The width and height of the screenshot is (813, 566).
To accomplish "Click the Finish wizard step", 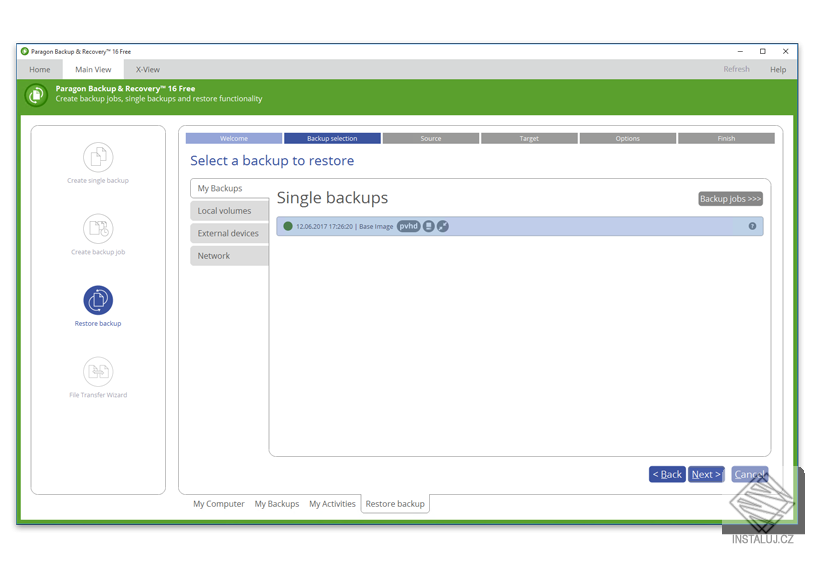I will [726, 138].
